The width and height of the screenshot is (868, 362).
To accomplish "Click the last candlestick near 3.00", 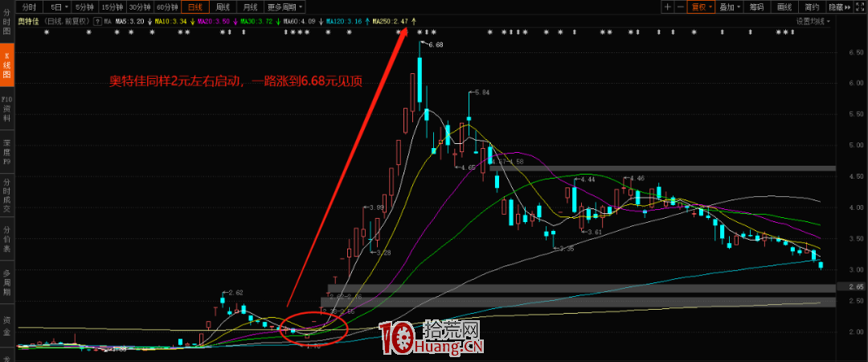I will [821, 265].
